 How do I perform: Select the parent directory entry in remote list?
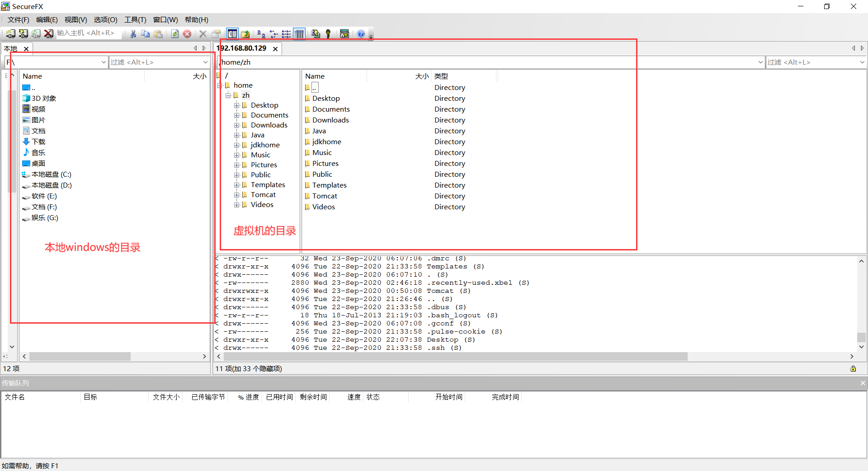(315, 87)
